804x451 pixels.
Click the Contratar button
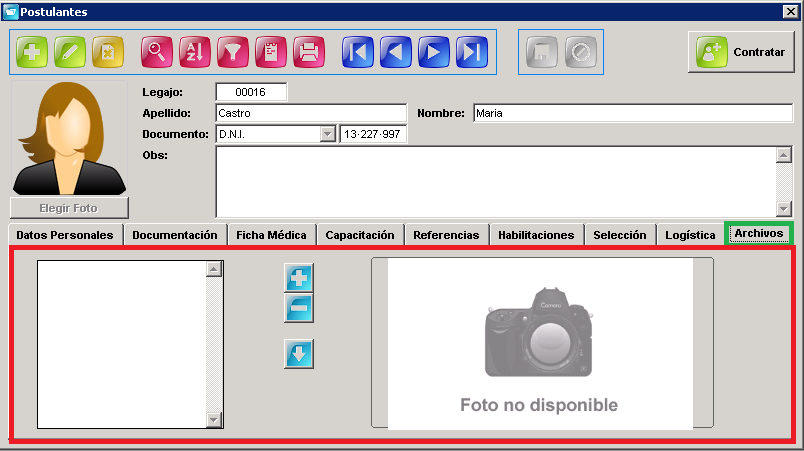tap(741, 52)
